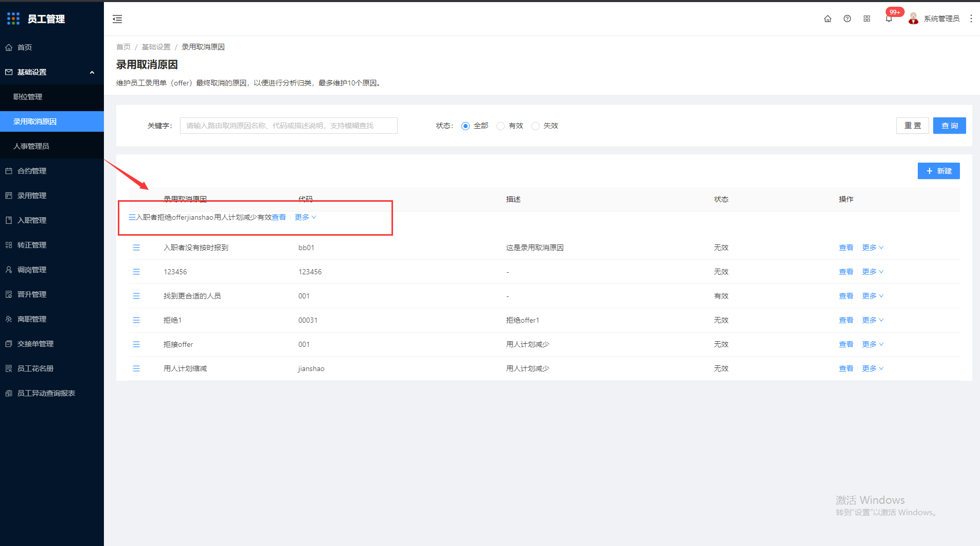Open notifications bell with 99+ badge
980x546 pixels.
coord(889,19)
